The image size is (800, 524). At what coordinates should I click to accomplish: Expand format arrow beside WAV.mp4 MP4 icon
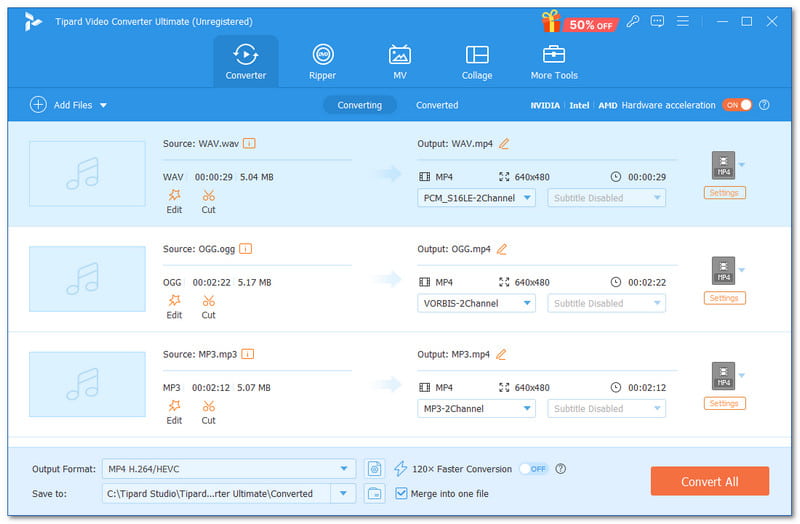[x=742, y=165]
